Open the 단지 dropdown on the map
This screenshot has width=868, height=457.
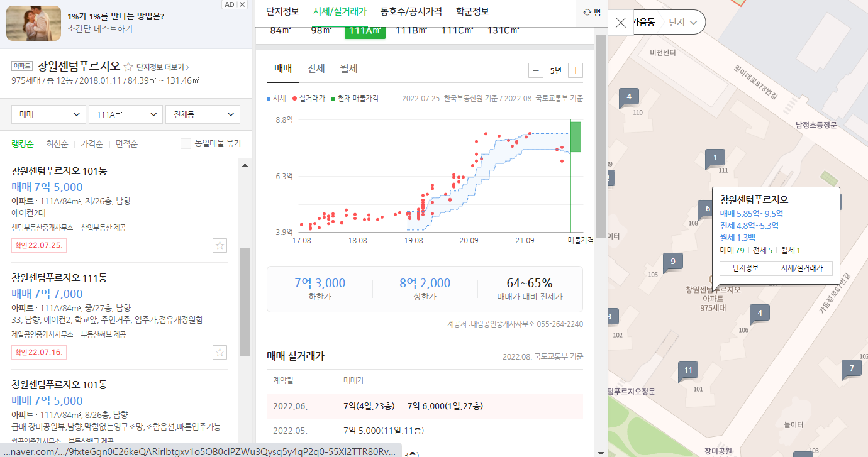[682, 23]
